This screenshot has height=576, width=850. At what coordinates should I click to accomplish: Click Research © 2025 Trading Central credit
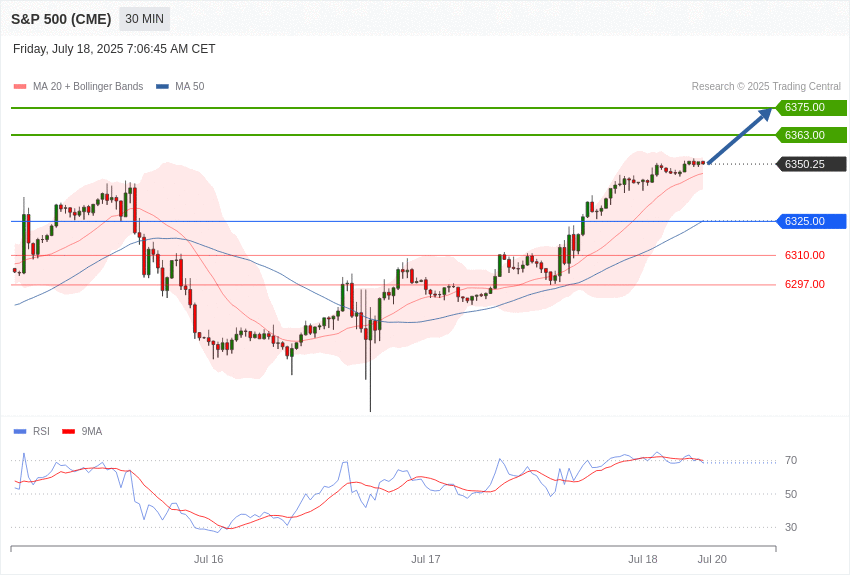point(766,86)
